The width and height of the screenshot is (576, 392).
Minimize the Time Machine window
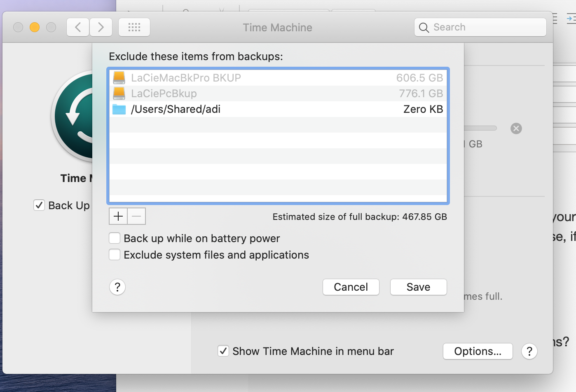tap(35, 27)
